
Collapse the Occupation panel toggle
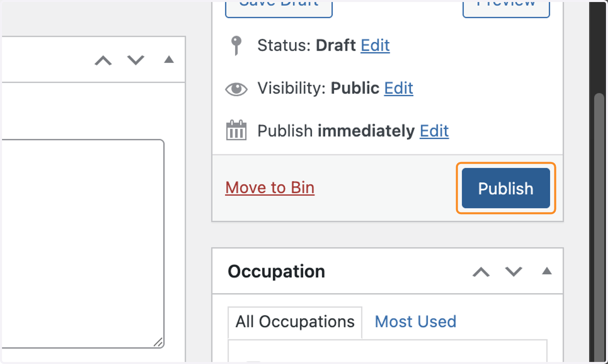[x=546, y=271]
